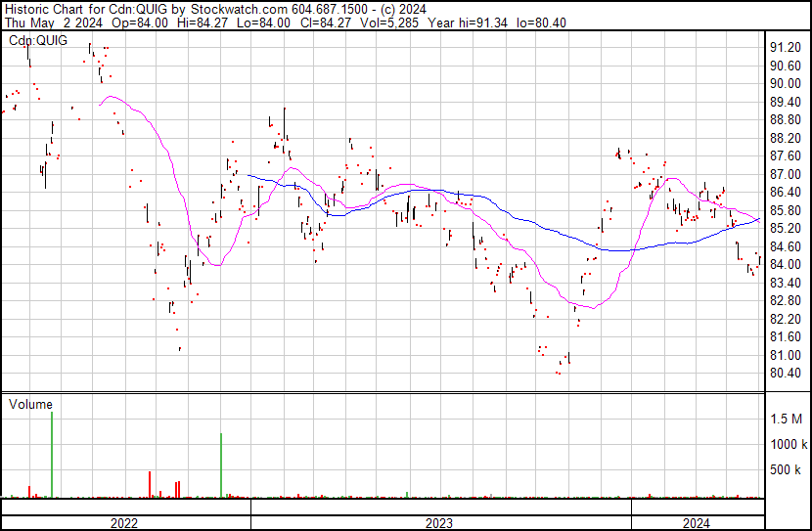Image resolution: width=812 pixels, height=531 pixels.
Task: Click the second-tallest green volume bar
Action: [x=222, y=465]
